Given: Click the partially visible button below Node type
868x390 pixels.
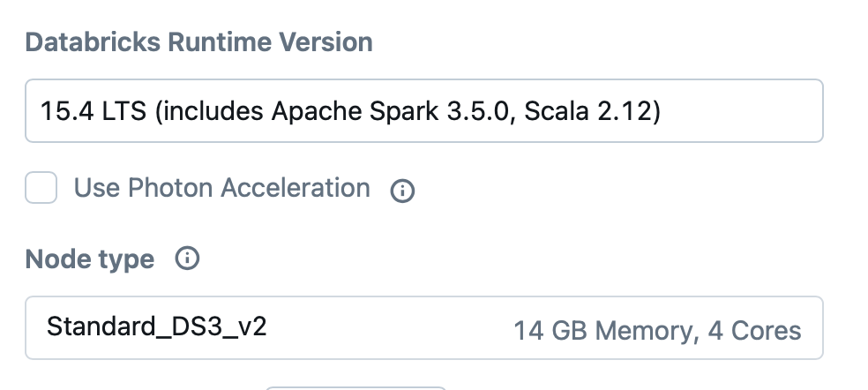Looking at the screenshot, I should [x=355, y=386].
